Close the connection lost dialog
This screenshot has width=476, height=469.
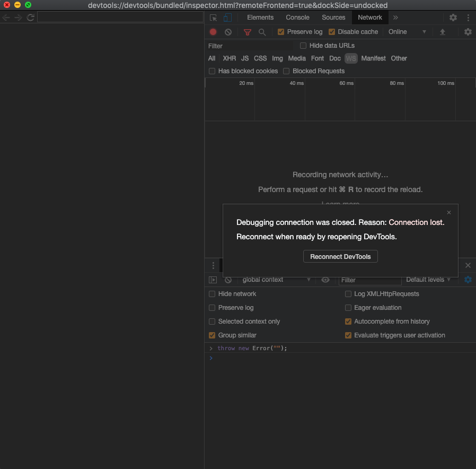tap(448, 213)
